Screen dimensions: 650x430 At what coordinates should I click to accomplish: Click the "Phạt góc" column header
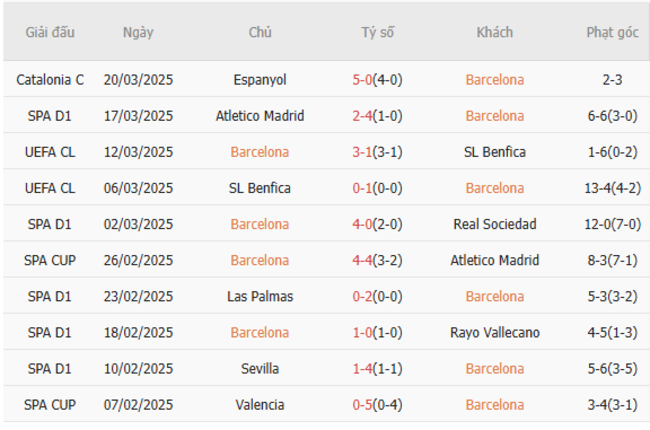[x=612, y=32]
